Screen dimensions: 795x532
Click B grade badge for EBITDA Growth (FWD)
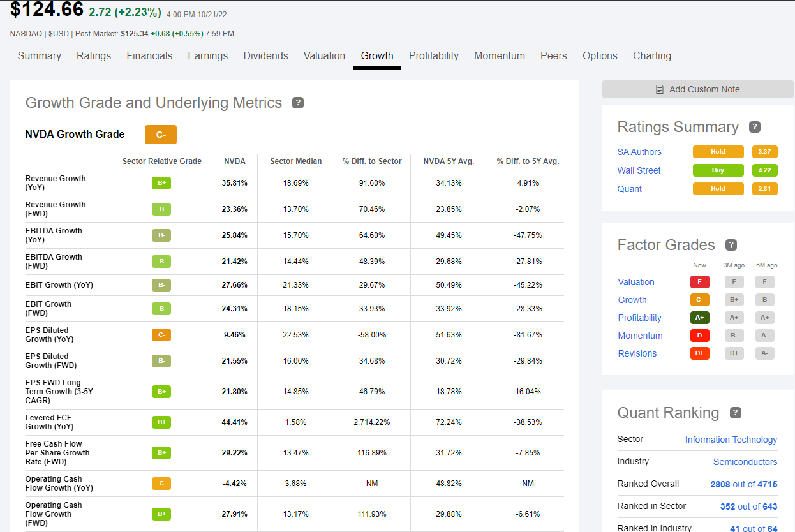pos(161,262)
